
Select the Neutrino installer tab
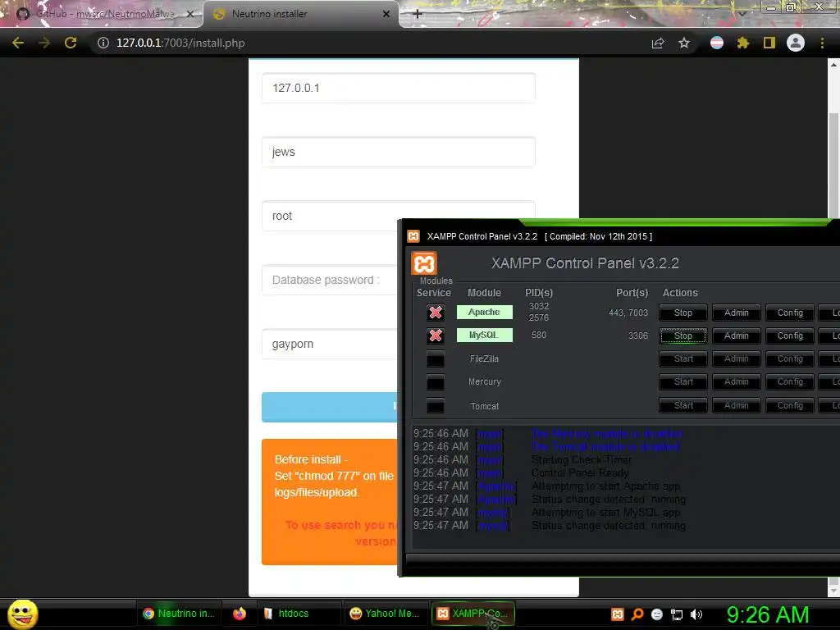(300, 14)
